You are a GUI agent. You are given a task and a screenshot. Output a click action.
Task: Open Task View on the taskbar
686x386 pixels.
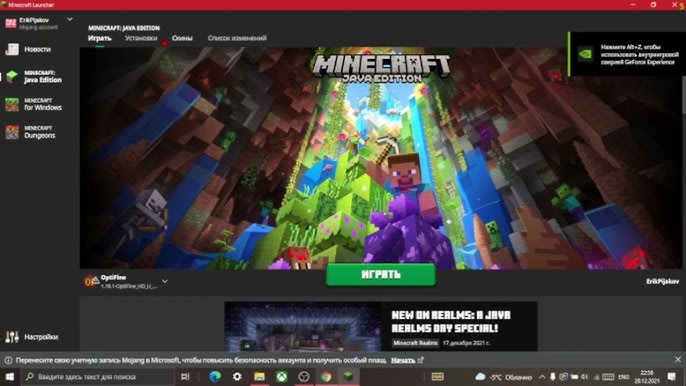(186, 376)
